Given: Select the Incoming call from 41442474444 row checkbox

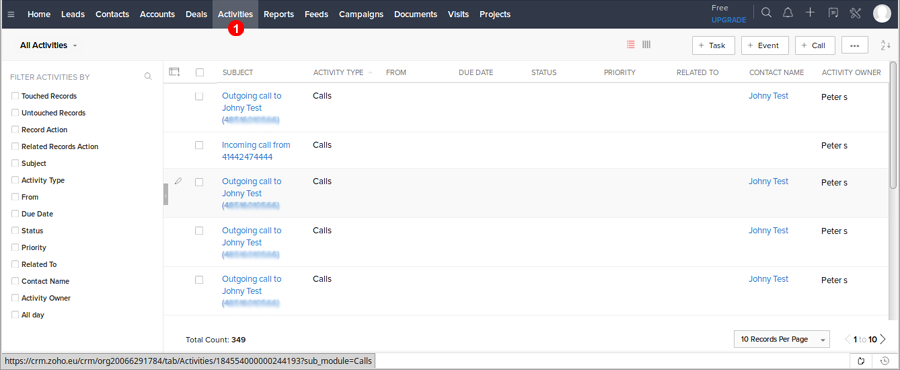Looking at the screenshot, I should tap(199, 145).
